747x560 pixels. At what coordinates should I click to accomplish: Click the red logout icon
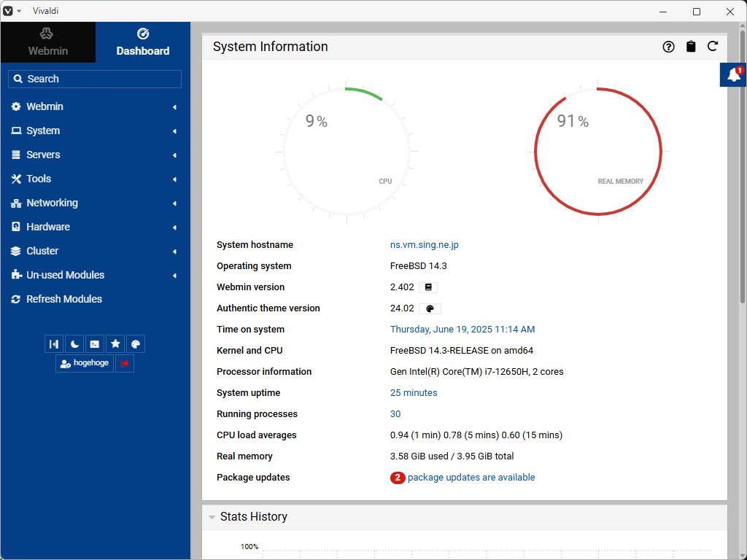[124, 363]
